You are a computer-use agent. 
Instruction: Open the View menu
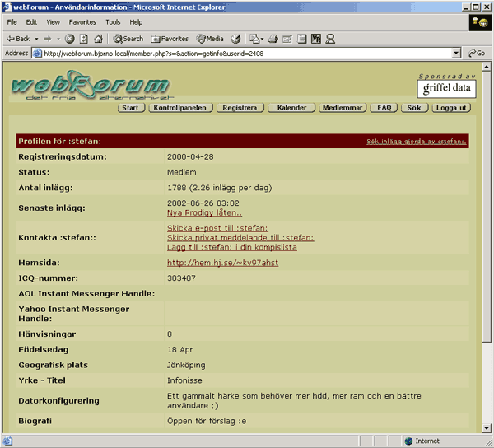coord(53,22)
